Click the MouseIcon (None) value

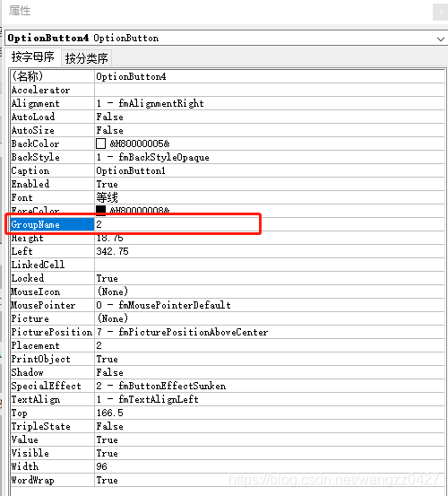coord(113,292)
